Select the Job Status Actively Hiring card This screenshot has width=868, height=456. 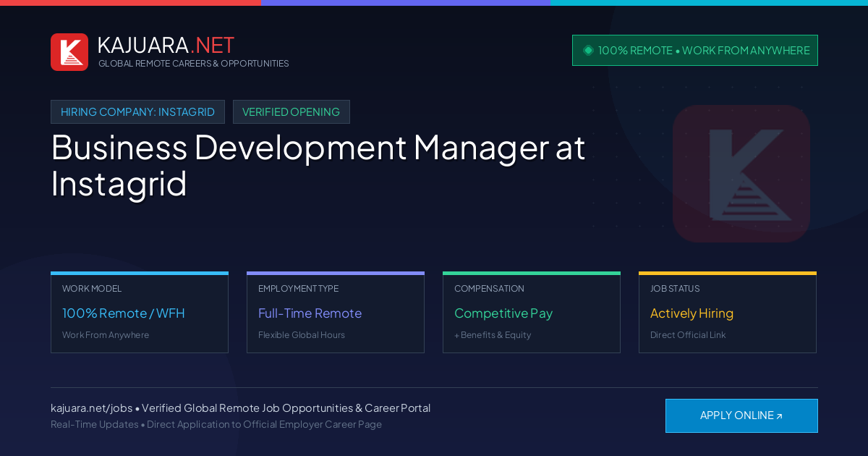click(x=728, y=313)
